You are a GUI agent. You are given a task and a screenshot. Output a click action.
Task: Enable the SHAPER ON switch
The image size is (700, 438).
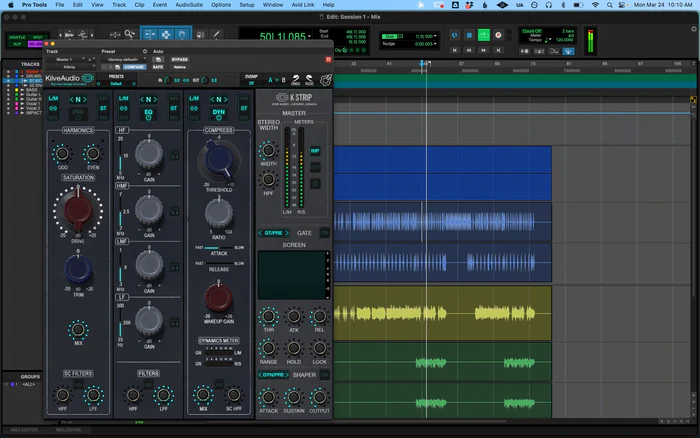pyautogui.click(x=323, y=375)
